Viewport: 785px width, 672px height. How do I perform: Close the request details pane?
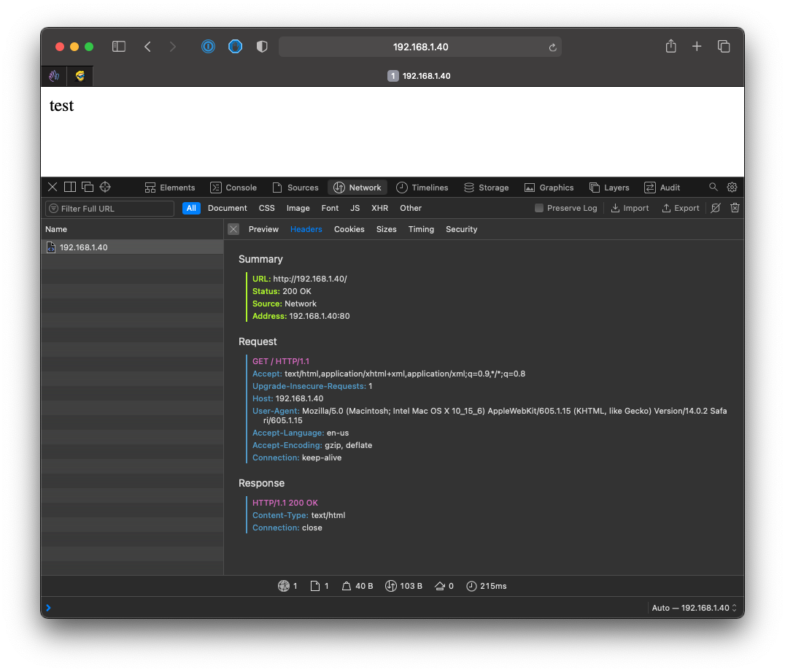click(x=233, y=229)
